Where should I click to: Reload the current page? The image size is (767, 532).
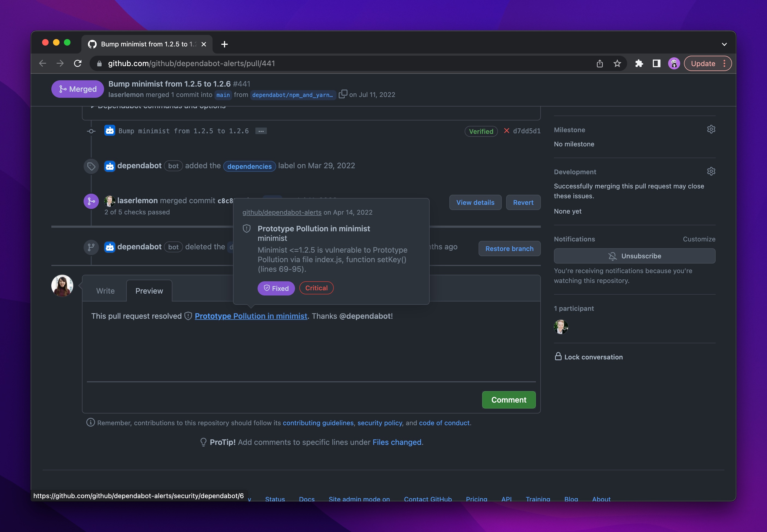pyautogui.click(x=78, y=63)
